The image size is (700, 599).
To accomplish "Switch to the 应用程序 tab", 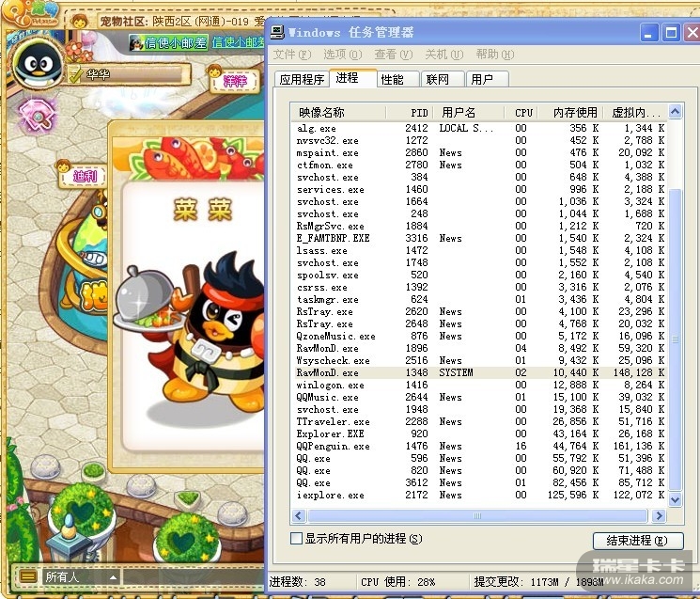I will 302,79.
